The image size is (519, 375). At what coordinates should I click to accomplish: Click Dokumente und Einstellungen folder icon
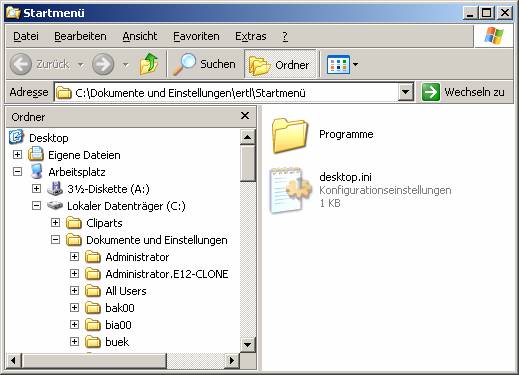(x=74, y=240)
